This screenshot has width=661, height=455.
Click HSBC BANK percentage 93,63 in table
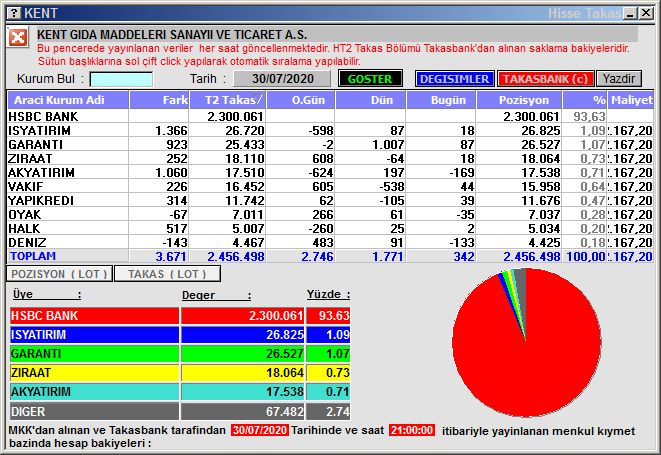click(589, 116)
